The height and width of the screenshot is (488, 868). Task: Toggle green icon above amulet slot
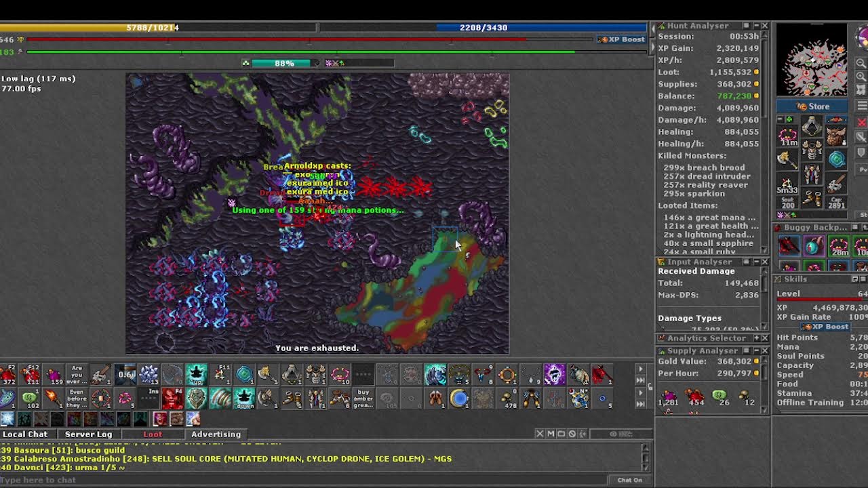789,119
